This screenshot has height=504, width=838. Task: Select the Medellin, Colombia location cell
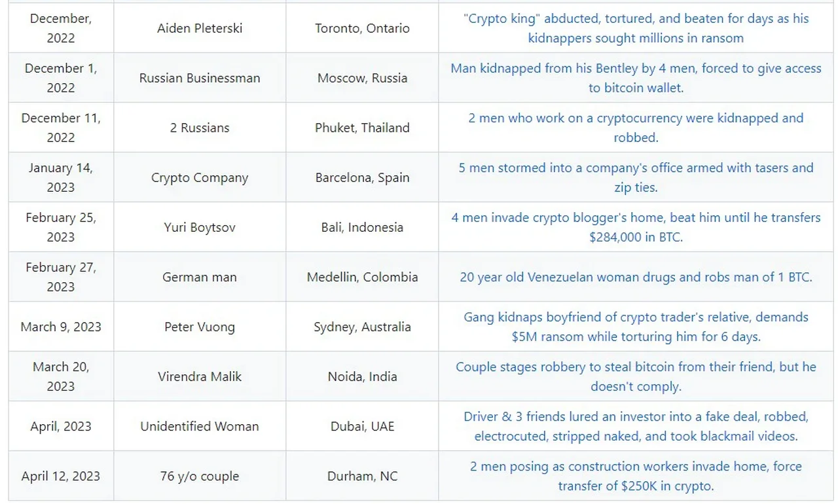click(362, 277)
